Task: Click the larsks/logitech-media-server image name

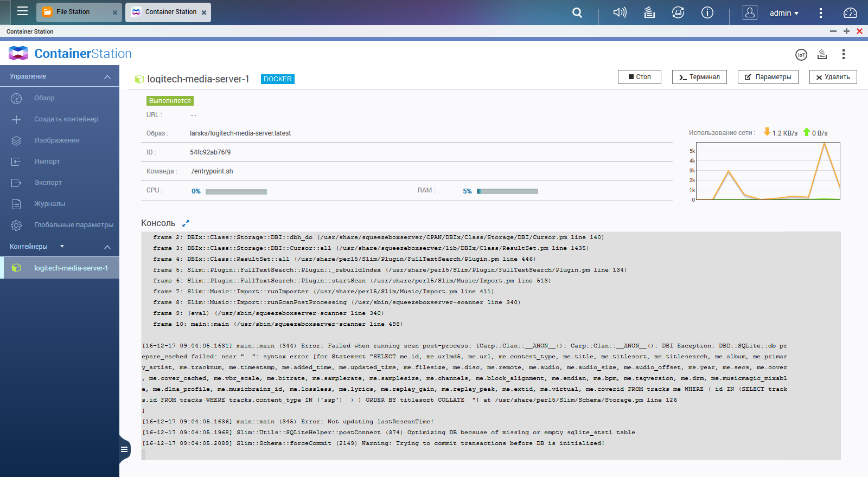Action: [x=240, y=133]
